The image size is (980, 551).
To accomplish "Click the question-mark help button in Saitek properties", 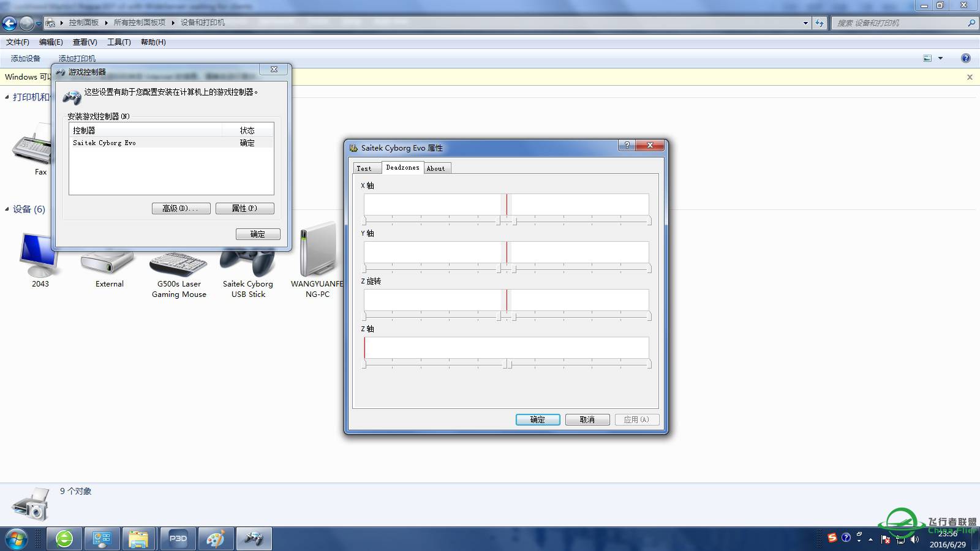I will tap(627, 145).
